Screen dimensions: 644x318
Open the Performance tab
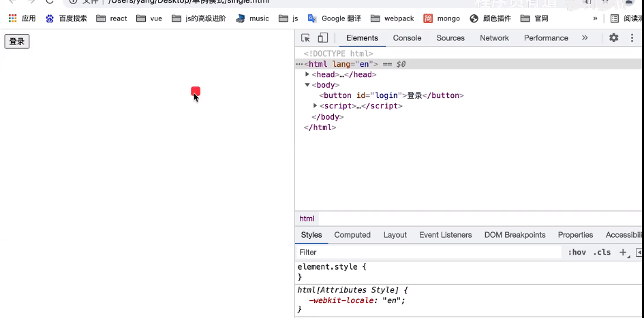(546, 37)
